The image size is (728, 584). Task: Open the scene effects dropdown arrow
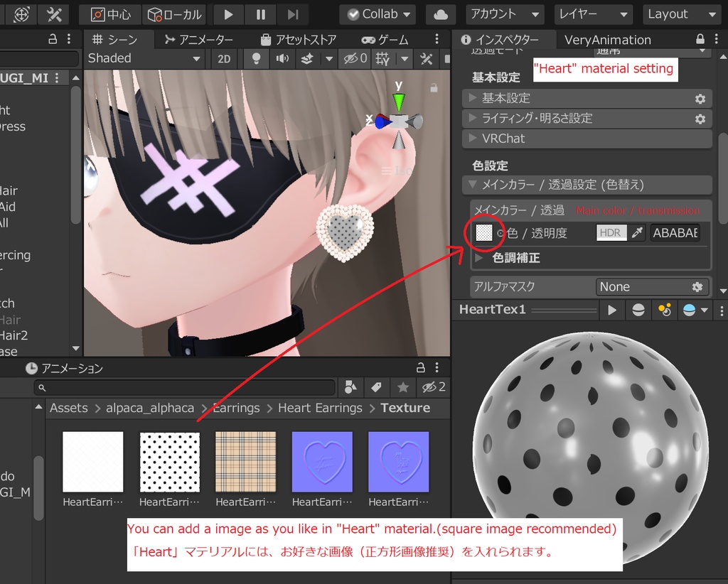pyautogui.click(x=328, y=59)
